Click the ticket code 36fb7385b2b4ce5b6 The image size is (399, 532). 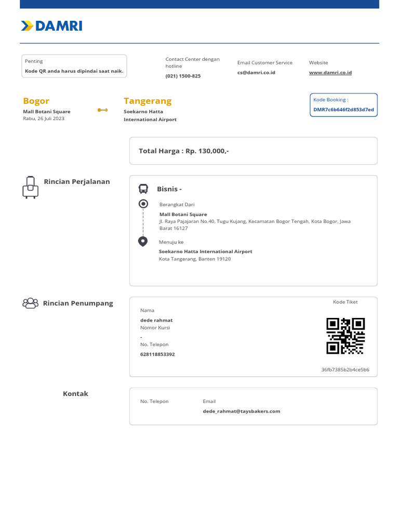click(345, 369)
